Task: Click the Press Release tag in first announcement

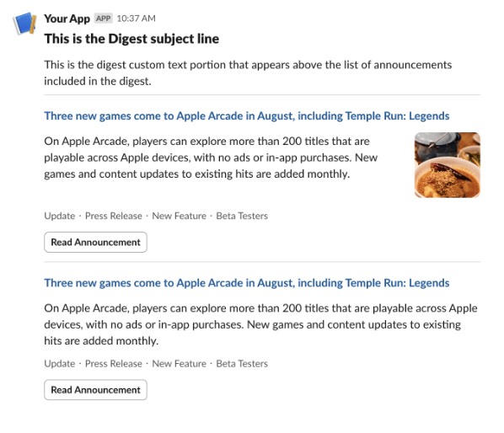Action: tap(114, 216)
